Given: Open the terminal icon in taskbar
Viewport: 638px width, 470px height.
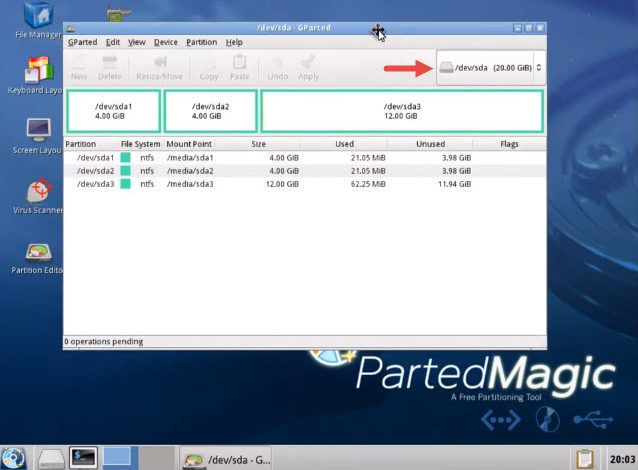Looking at the screenshot, I should (x=83, y=458).
